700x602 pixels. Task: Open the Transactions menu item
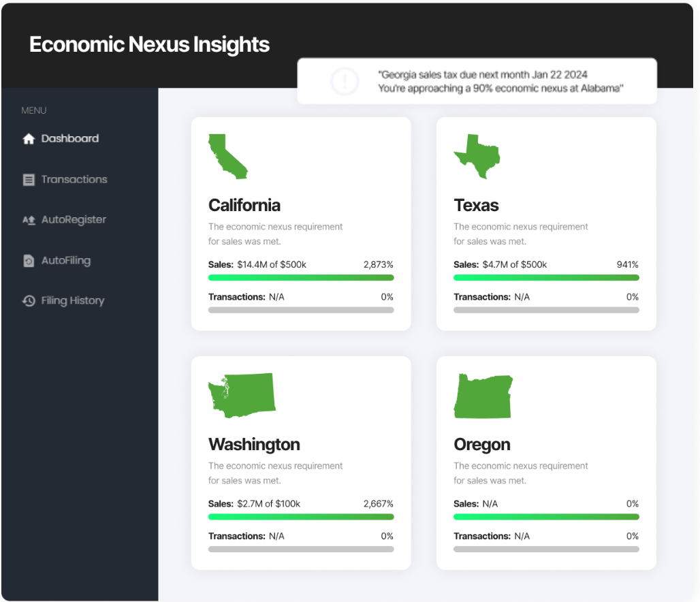point(74,180)
